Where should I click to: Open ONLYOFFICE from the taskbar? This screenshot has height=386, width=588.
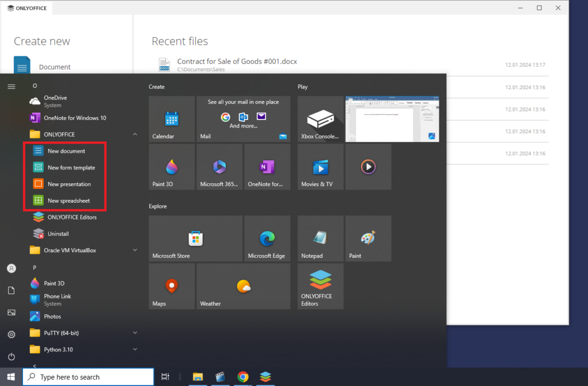(265, 377)
